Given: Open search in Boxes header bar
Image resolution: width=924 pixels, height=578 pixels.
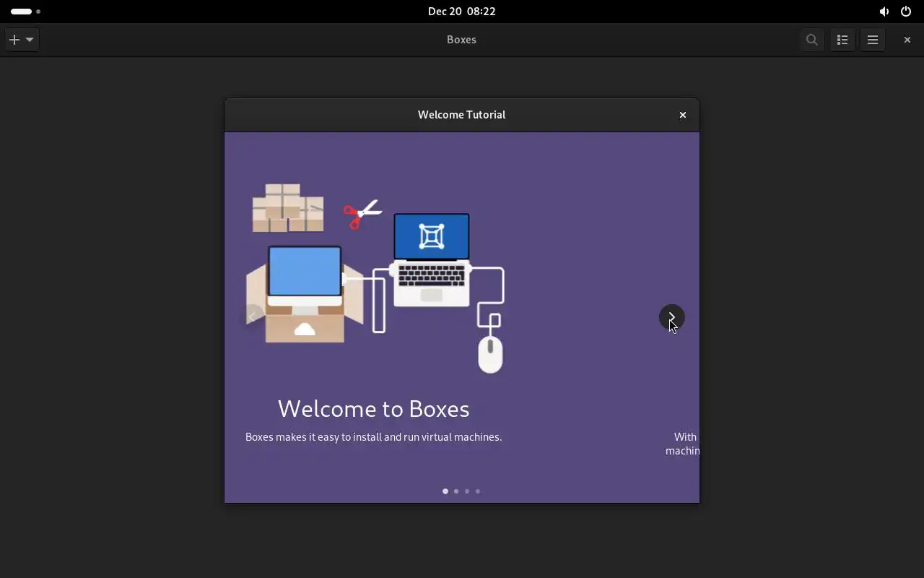Looking at the screenshot, I should coord(812,40).
